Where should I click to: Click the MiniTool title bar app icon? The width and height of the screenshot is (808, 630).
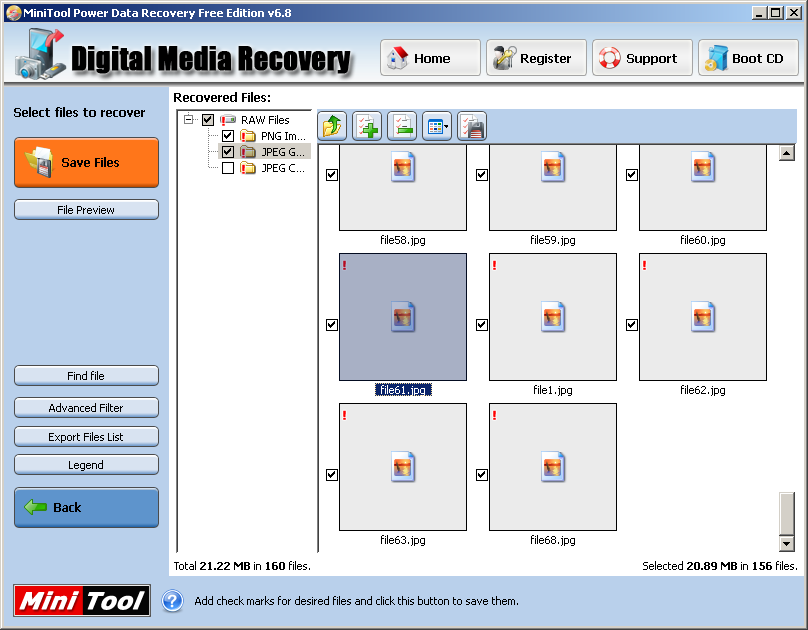point(14,13)
